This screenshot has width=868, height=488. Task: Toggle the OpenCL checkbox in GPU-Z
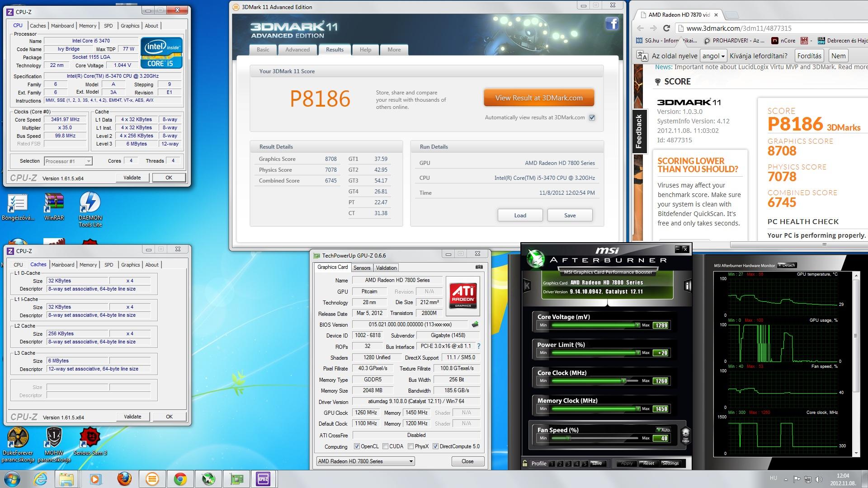pyautogui.click(x=357, y=446)
